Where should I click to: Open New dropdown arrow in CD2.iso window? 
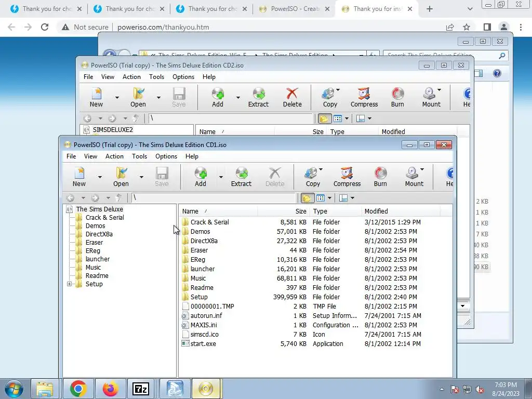(x=117, y=98)
